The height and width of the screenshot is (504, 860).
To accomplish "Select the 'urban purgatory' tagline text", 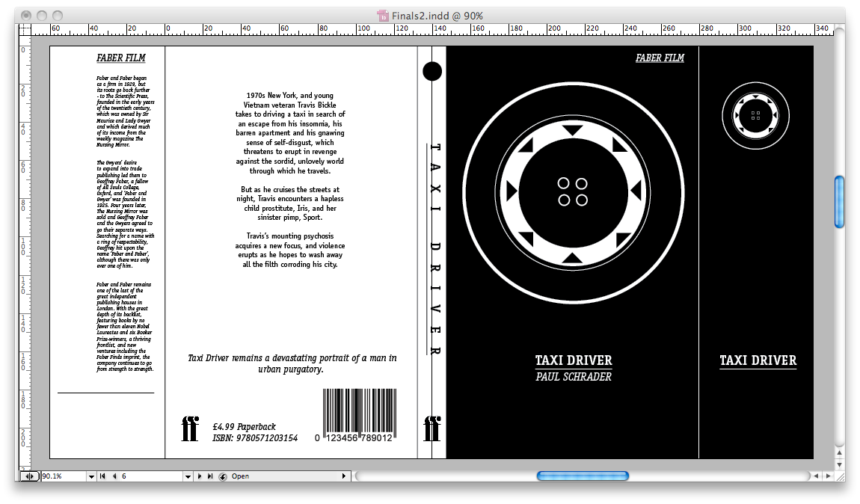I will [292, 363].
